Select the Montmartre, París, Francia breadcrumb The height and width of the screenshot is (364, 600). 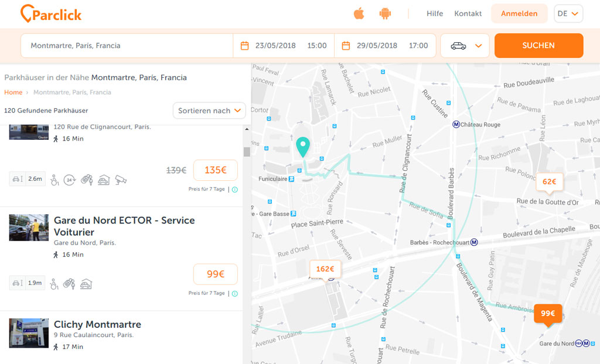72,92
